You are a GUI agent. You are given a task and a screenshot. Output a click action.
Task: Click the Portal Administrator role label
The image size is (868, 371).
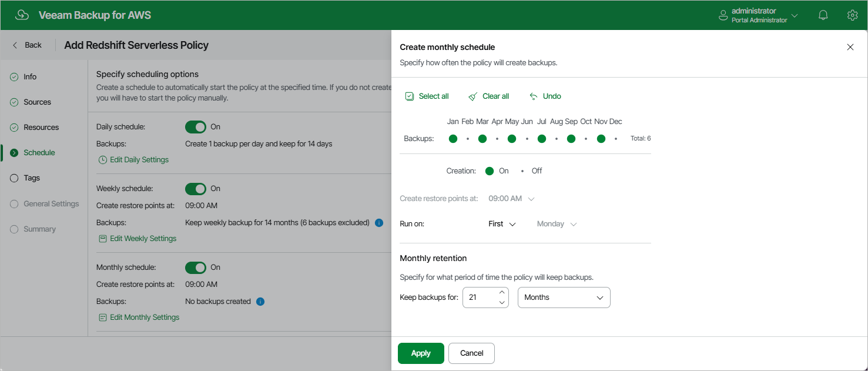(759, 20)
